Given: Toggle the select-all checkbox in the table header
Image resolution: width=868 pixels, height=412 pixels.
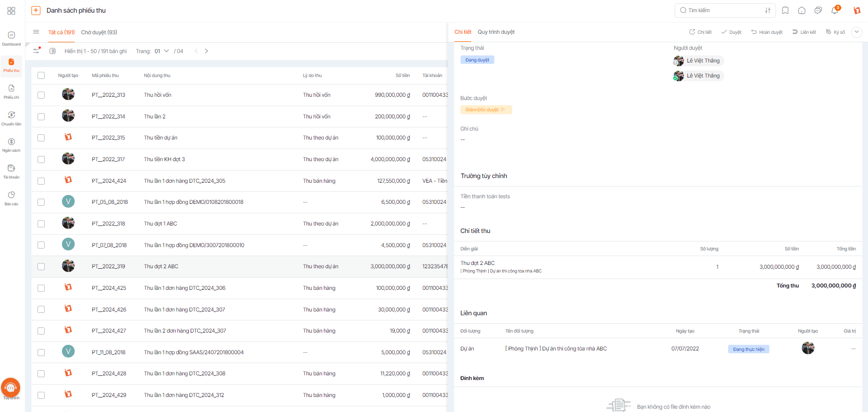Looking at the screenshot, I should coord(41,75).
